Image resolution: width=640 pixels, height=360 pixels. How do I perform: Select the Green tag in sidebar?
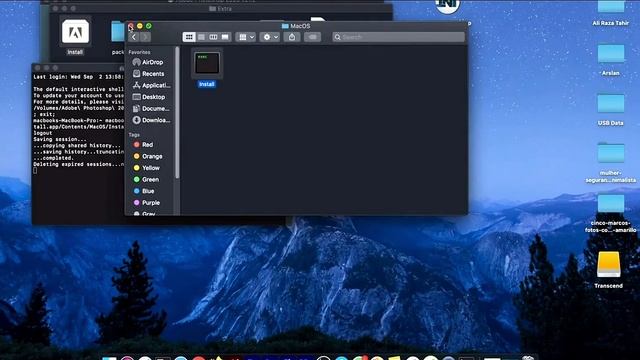coord(146,180)
